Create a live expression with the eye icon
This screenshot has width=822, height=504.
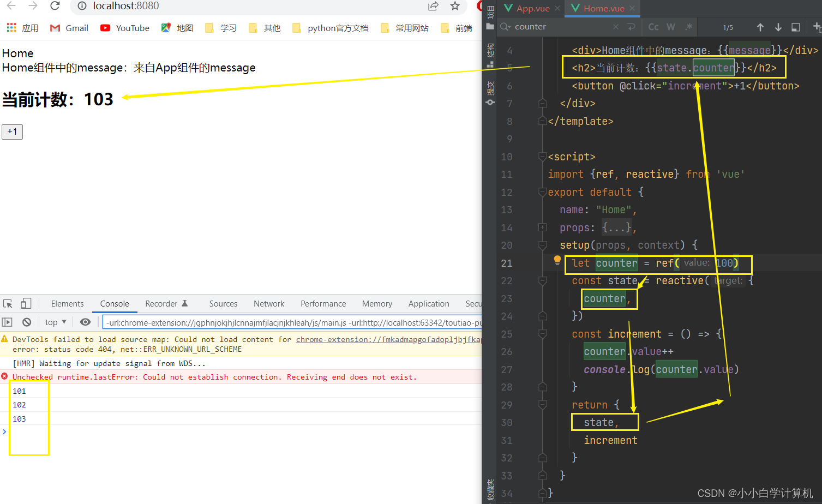click(x=85, y=322)
